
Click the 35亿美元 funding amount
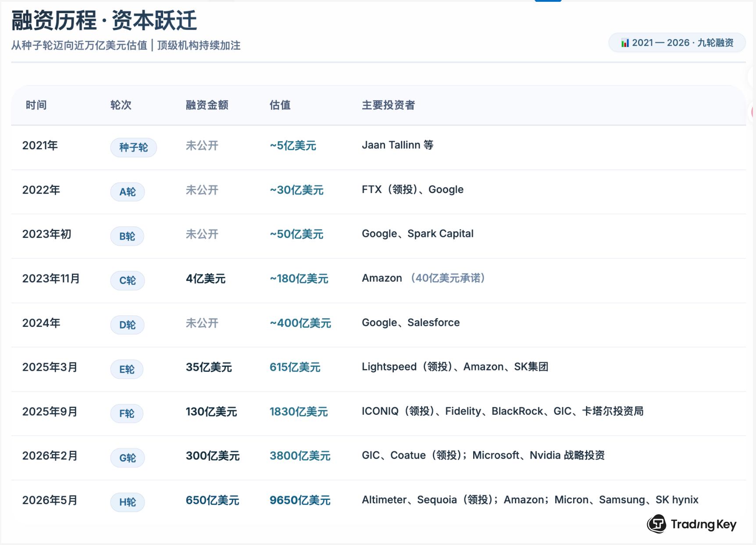pos(209,367)
